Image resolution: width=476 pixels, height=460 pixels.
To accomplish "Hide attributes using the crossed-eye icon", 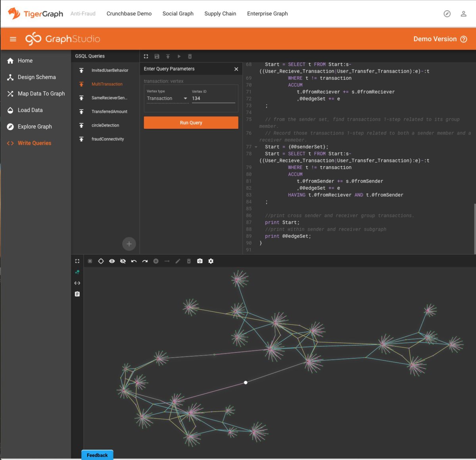I will coord(123,261).
